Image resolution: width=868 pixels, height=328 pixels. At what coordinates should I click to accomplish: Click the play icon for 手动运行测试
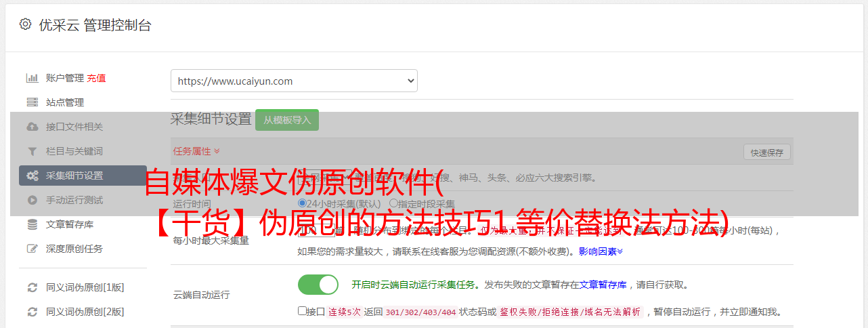(32, 200)
